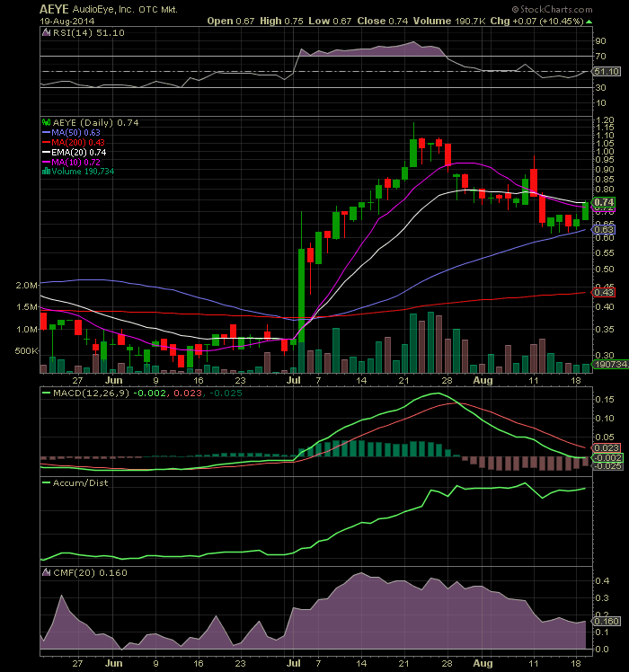629x672 pixels.
Task: Click the MACD(12,26,9) legend label
Action: tap(92, 393)
